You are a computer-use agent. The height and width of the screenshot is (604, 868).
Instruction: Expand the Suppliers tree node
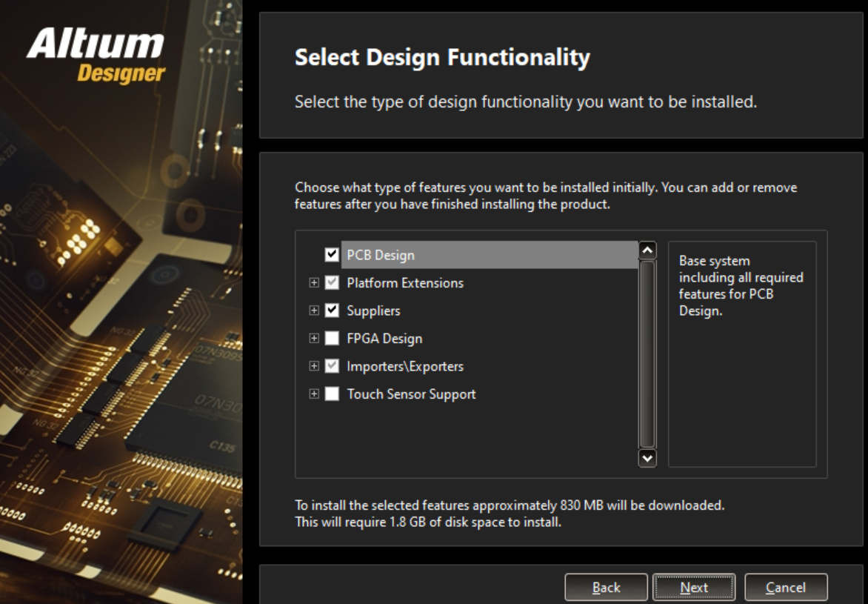click(x=314, y=311)
